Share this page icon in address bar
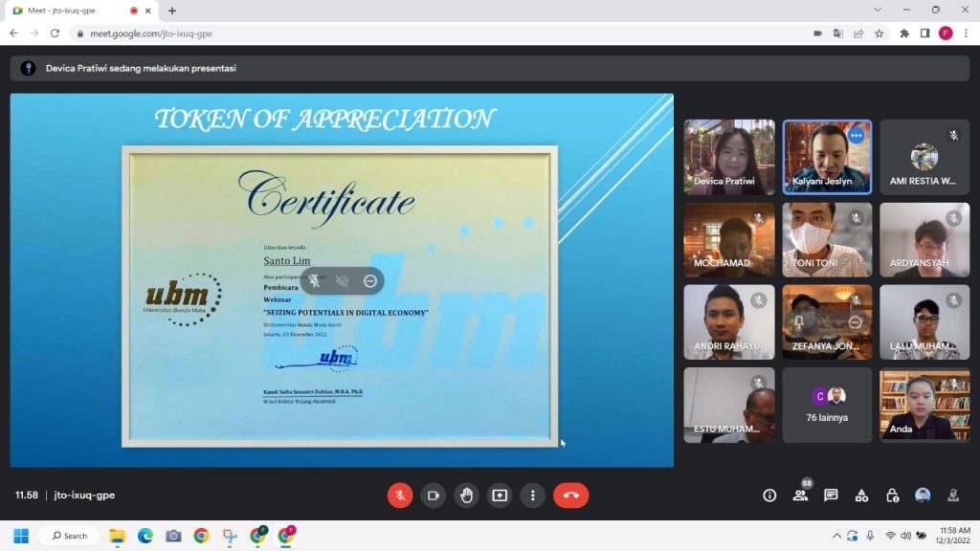The image size is (980, 551). tap(858, 33)
